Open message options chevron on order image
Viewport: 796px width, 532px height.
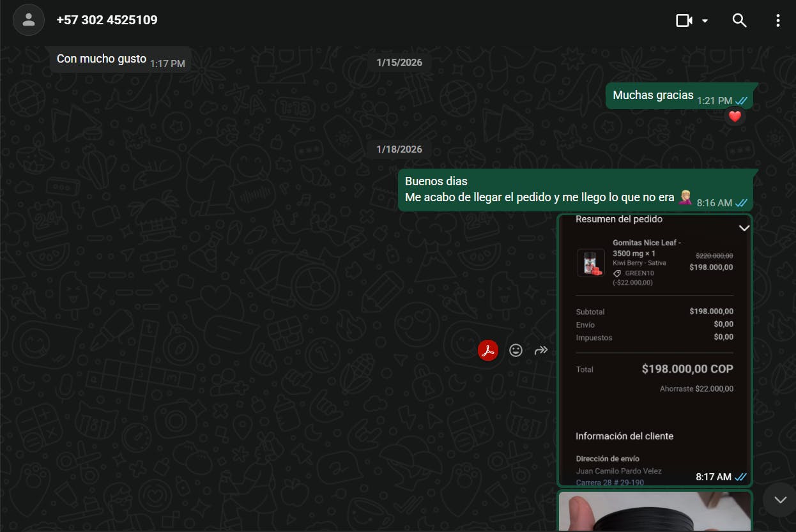744,228
